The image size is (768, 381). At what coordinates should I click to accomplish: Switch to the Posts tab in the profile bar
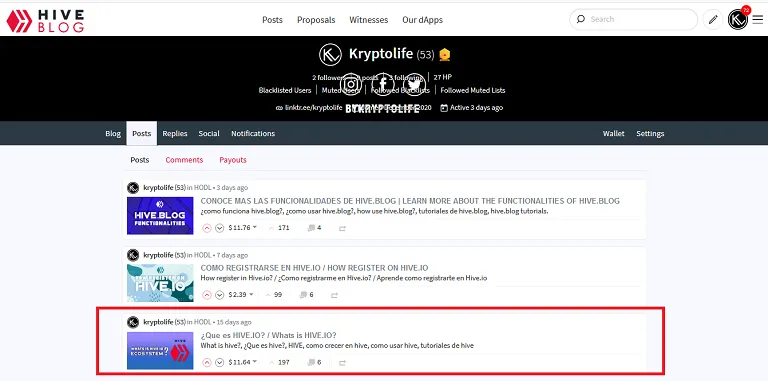pos(142,133)
